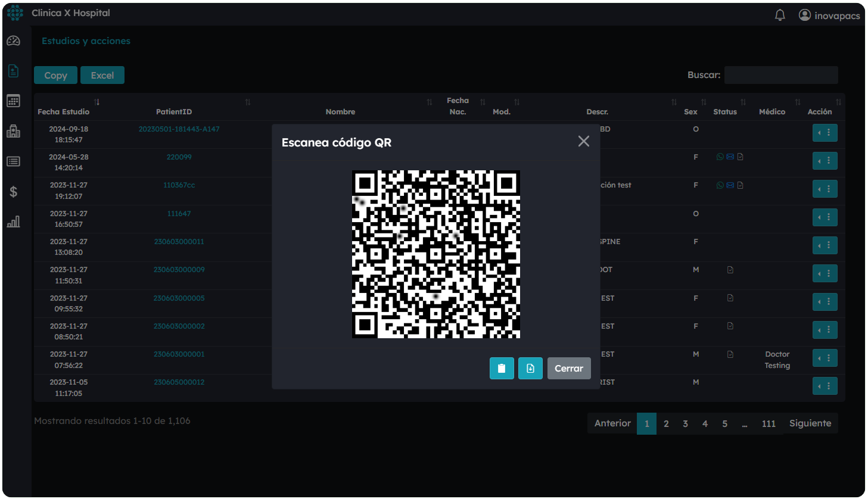Open PDF status icon for patient 230603000005

click(730, 298)
